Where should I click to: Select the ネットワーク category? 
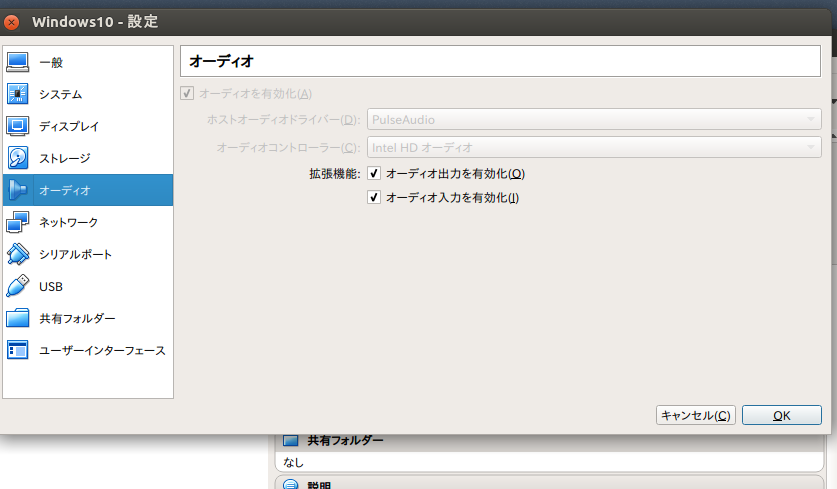point(88,222)
